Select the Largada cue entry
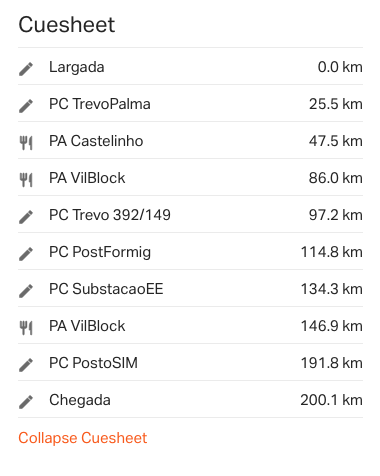This screenshot has width=380, height=476. tap(77, 67)
